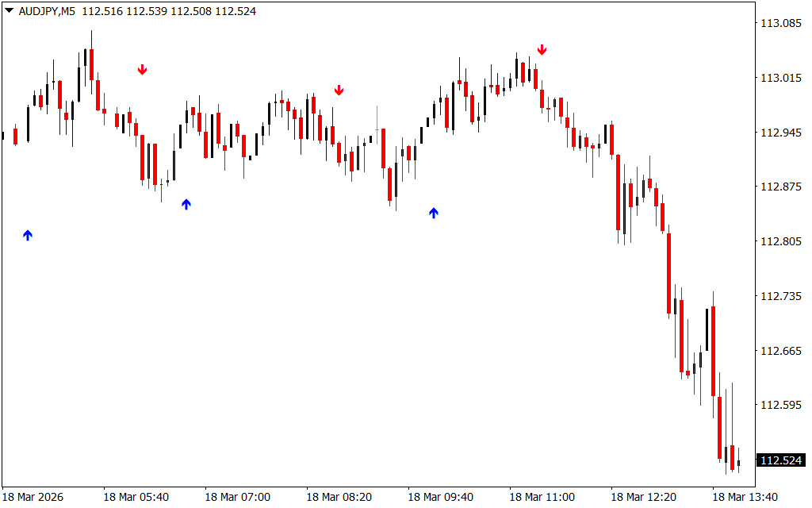Click the last candle at the chart's right edge
This screenshot has height=508, width=812.
738,463
